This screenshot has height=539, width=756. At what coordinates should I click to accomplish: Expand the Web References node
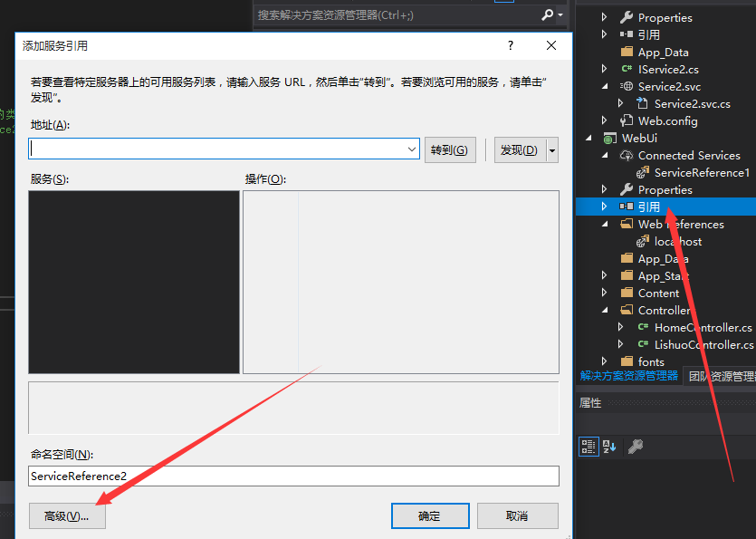pyautogui.click(x=606, y=224)
